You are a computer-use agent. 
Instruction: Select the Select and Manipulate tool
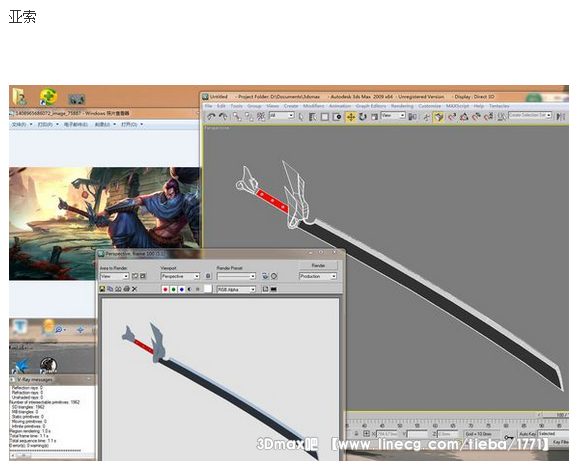[426, 117]
